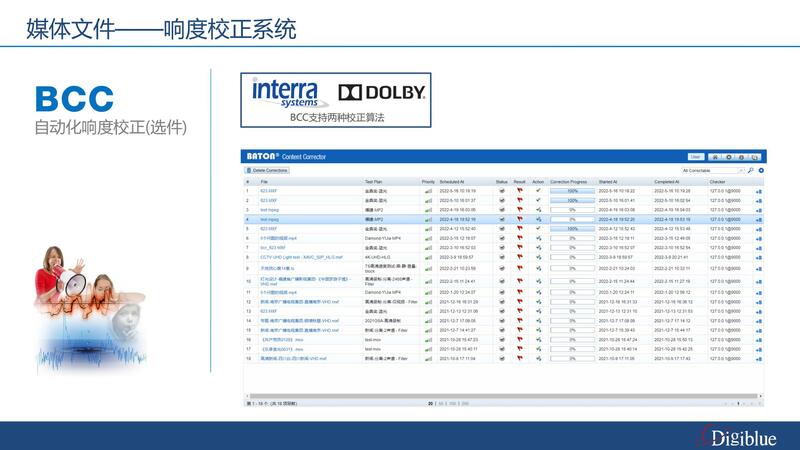Click the search magnifier beside the filter
The image size is (800, 450).
click(750, 171)
